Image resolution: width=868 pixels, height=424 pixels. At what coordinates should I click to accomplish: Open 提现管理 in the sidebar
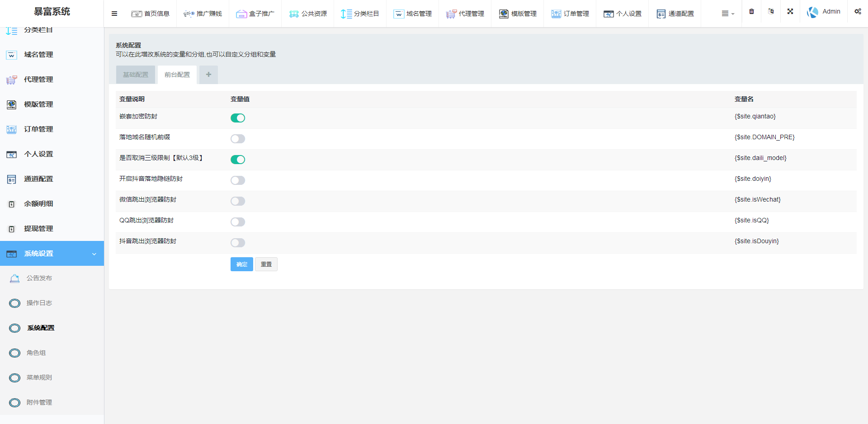click(52, 229)
